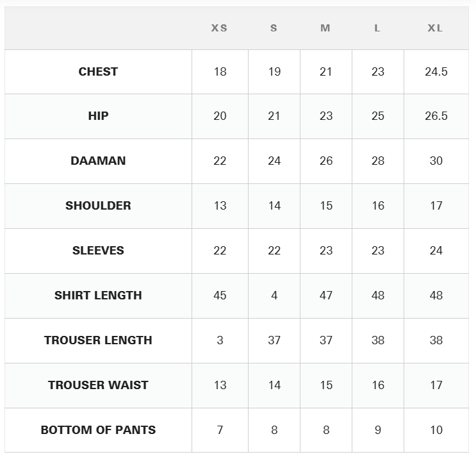Image resolution: width=476 pixels, height=459 pixels.
Task: Select the XL column header
Action: click(435, 28)
